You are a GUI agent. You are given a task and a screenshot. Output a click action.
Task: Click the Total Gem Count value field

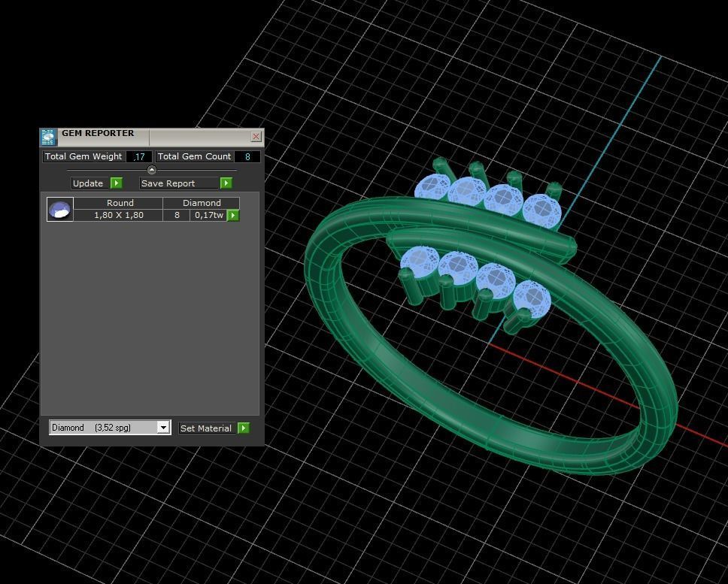pos(247,157)
